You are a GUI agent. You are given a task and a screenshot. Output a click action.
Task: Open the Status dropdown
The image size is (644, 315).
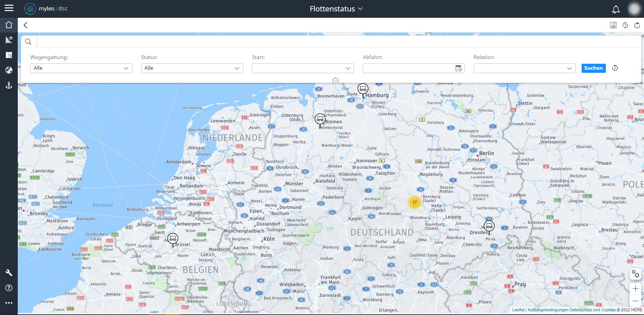[x=192, y=68]
